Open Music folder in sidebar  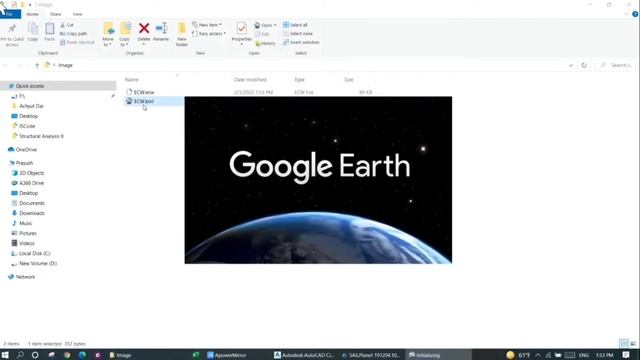[25, 223]
